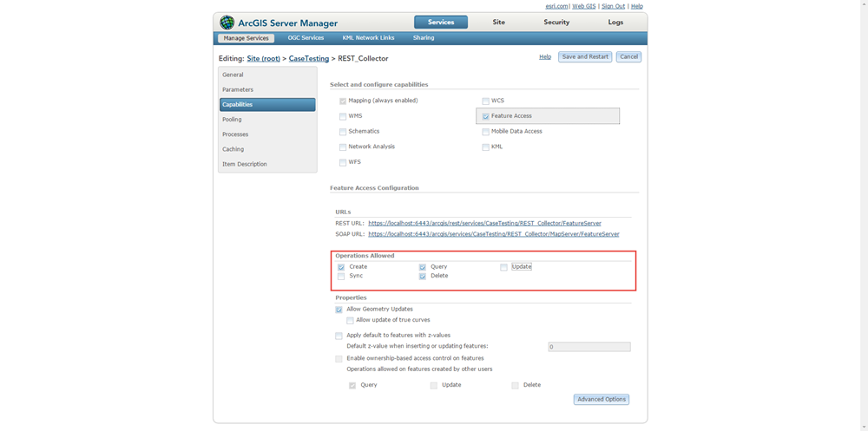Open the Site tab
868x431 pixels.
click(499, 23)
